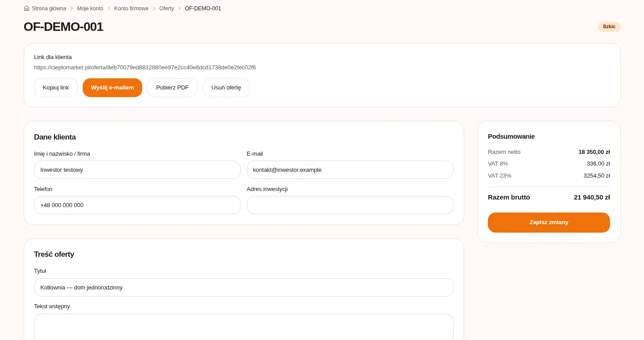This screenshot has width=644, height=340.
Task: Focus the Imię i nazwisko / firma field
Action: pos(137,170)
